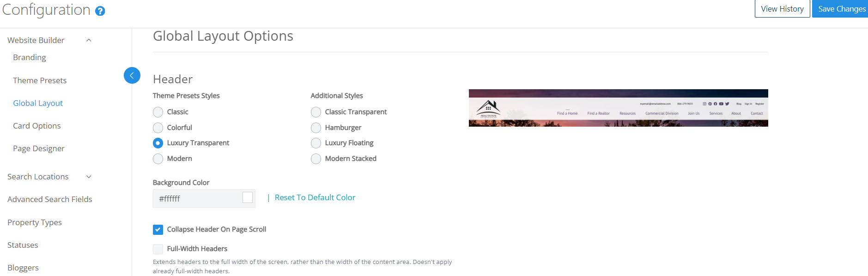Click the Configuration help question mark icon
This screenshot has height=276, width=868.
pyautogui.click(x=100, y=10)
